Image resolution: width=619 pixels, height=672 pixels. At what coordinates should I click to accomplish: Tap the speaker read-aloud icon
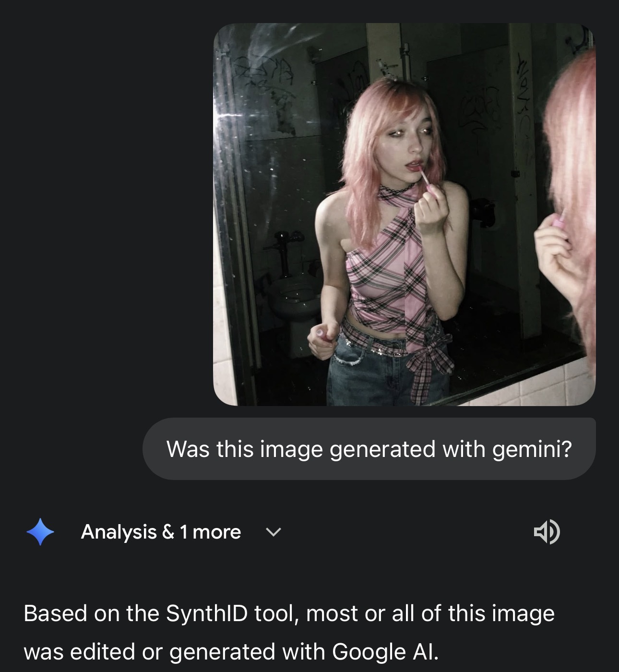(x=547, y=531)
